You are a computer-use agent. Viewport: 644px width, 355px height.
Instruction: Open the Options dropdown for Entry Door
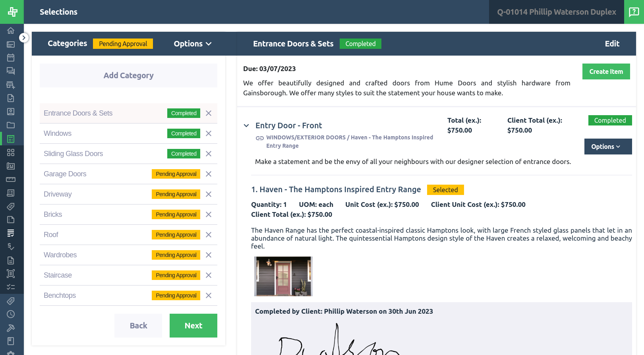607,147
